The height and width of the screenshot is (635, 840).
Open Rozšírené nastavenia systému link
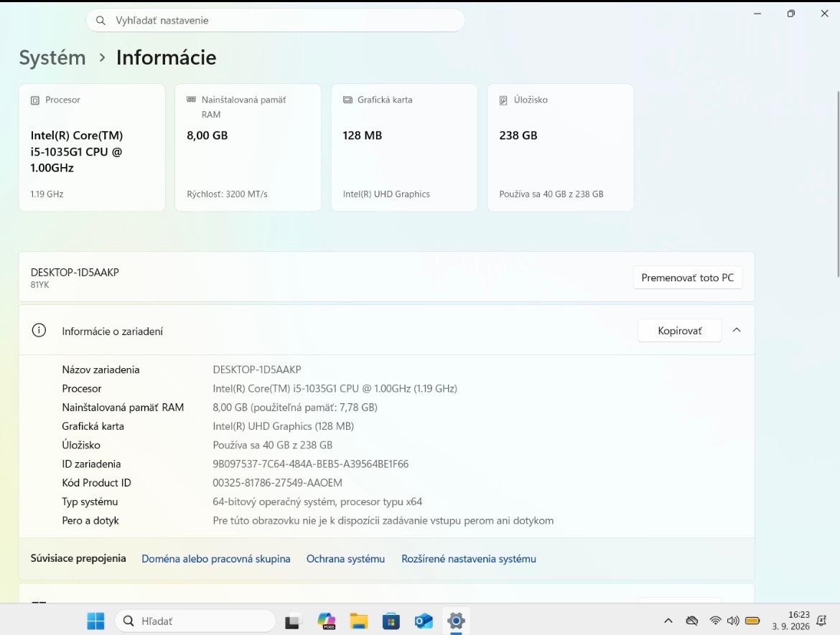coord(469,559)
